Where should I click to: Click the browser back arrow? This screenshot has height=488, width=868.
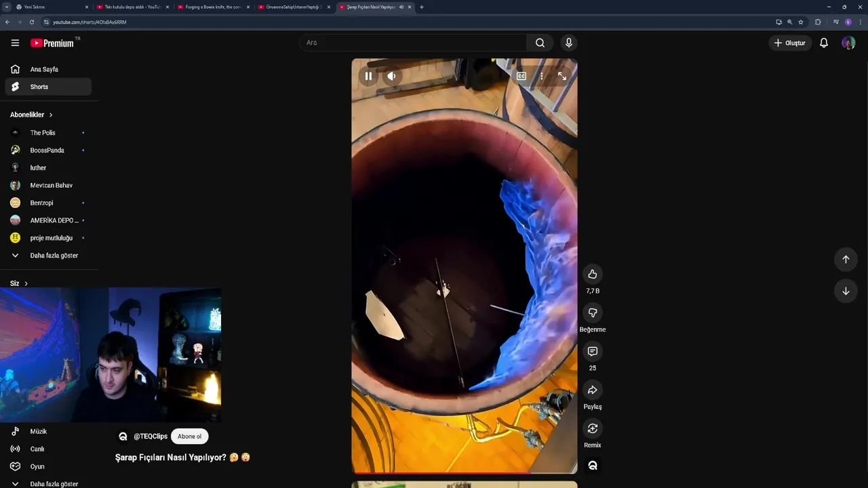point(7,22)
